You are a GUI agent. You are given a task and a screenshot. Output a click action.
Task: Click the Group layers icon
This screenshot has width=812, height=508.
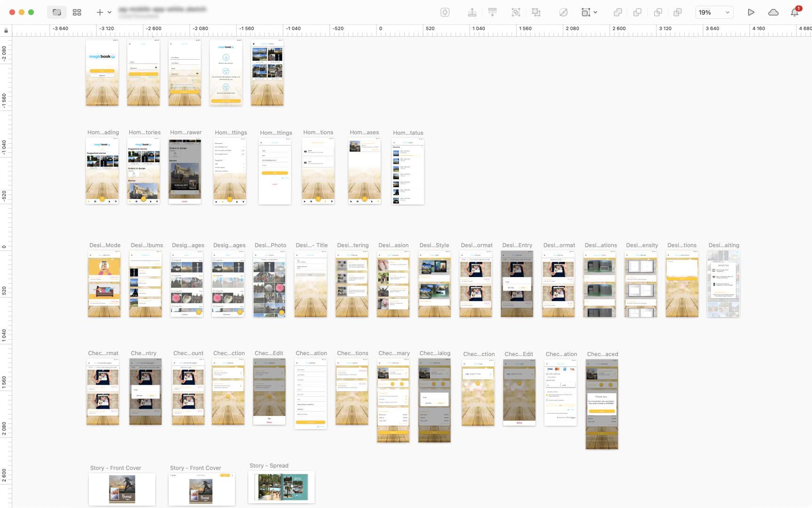(516, 13)
